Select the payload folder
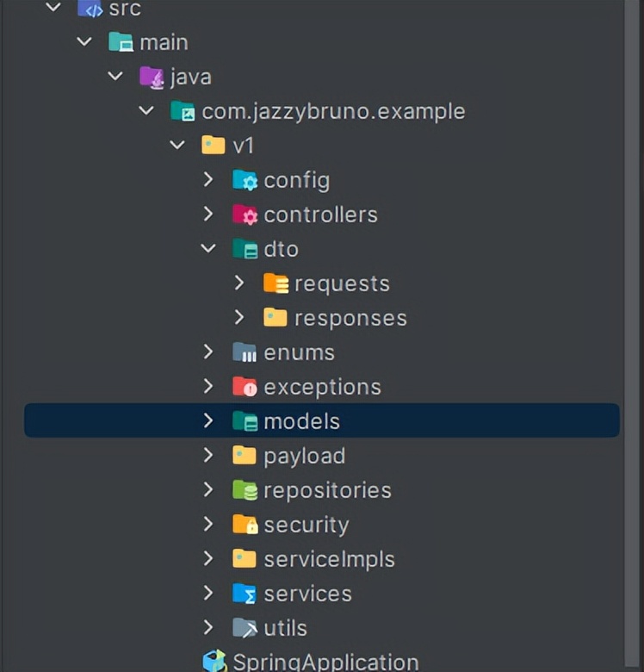644x672 pixels. click(304, 456)
